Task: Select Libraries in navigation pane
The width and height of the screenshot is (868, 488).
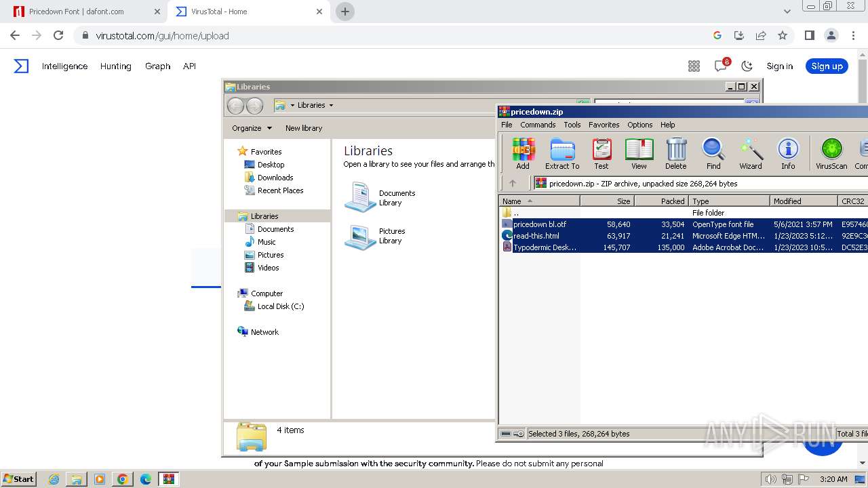Action: point(264,216)
